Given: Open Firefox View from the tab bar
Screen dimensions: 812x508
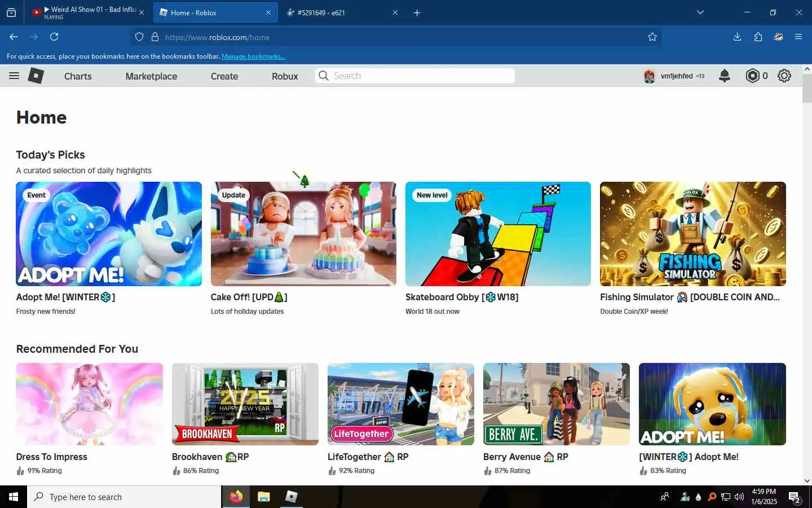Looking at the screenshot, I should tap(11, 12).
